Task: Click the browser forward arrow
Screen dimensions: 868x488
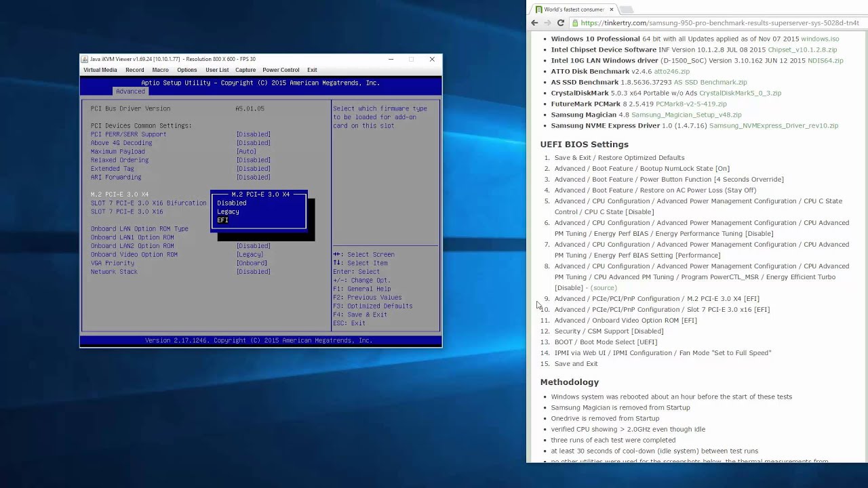Action: click(x=547, y=23)
